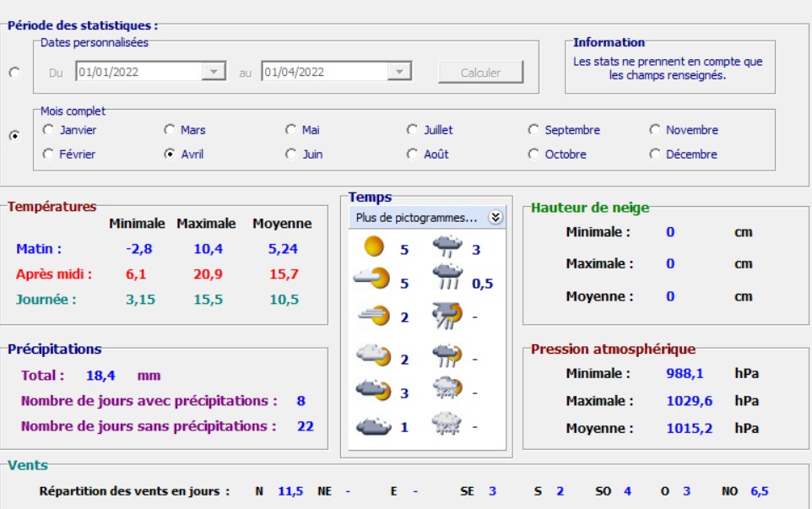Open the au end date dropdown arrow
This screenshot has width=812, height=509.
(399, 72)
